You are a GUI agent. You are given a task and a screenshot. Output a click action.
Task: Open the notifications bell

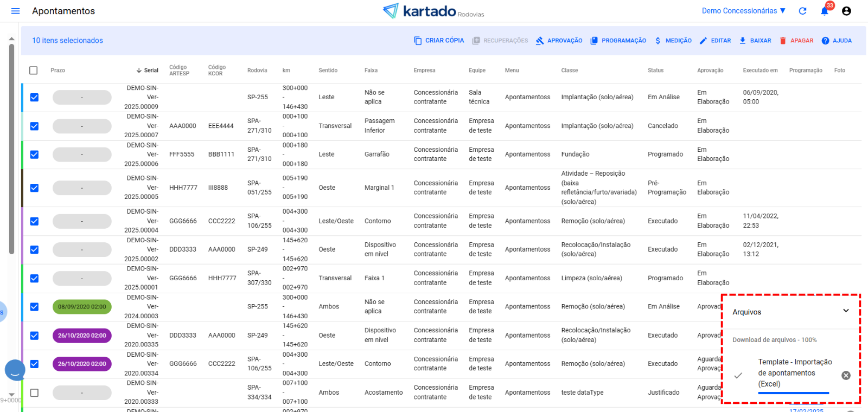[825, 11]
